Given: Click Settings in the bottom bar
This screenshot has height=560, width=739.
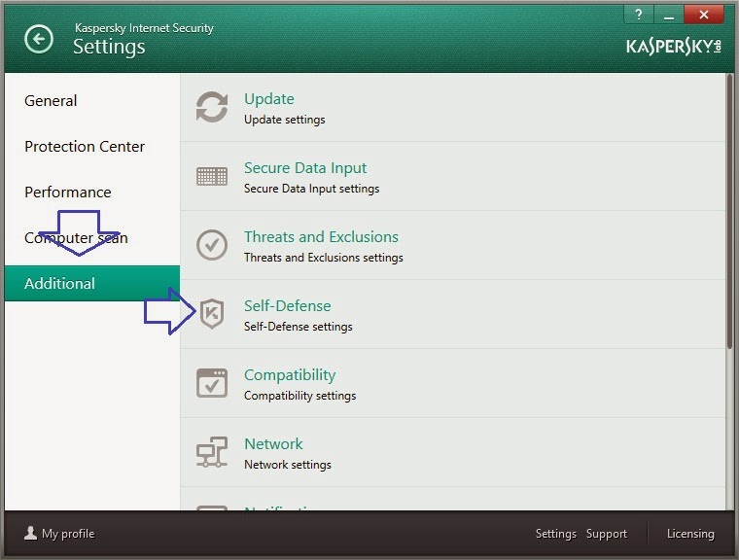Looking at the screenshot, I should 555,534.
